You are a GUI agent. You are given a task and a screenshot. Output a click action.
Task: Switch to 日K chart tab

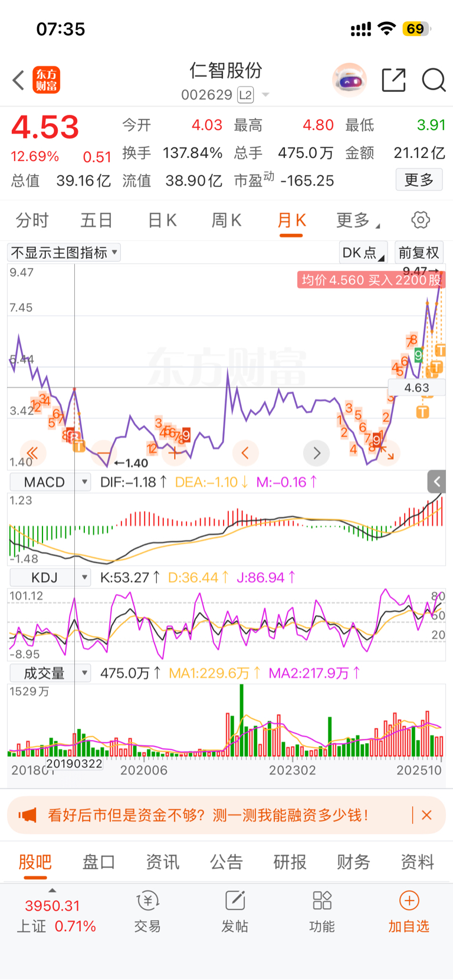coord(162,220)
